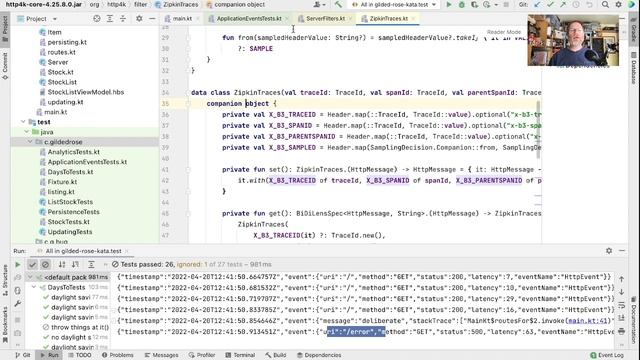Collapse the java folder
640x360 pixels.
tap(27, 132)
